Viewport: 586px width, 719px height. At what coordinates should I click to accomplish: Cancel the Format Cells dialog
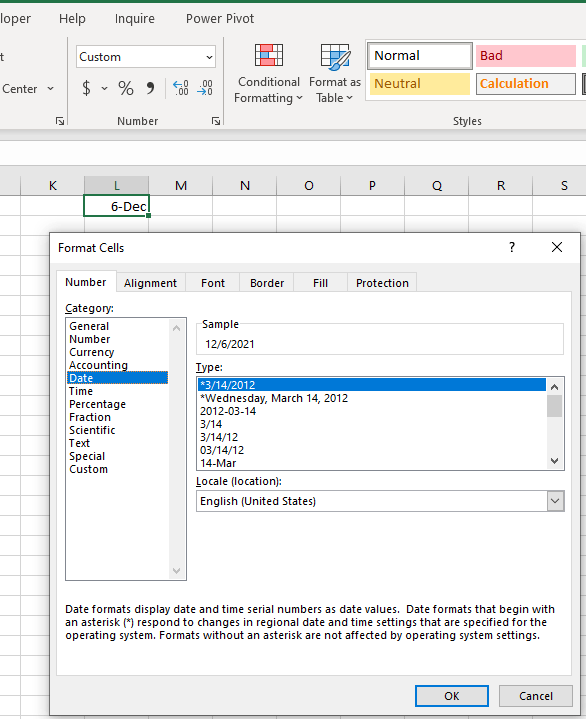pyautogui.click(x=536, y=696)
